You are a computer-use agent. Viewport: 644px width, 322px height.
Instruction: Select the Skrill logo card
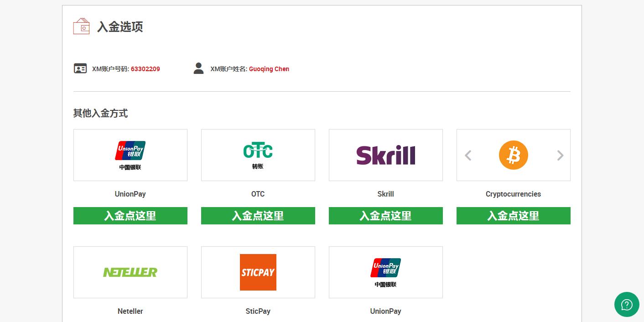coord(386,155)
